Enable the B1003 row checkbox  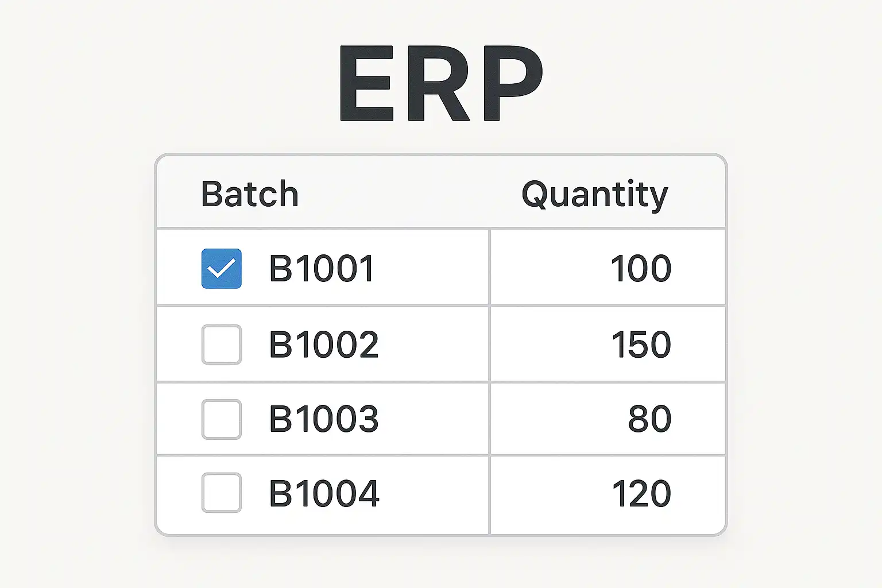tap(221, 419)
